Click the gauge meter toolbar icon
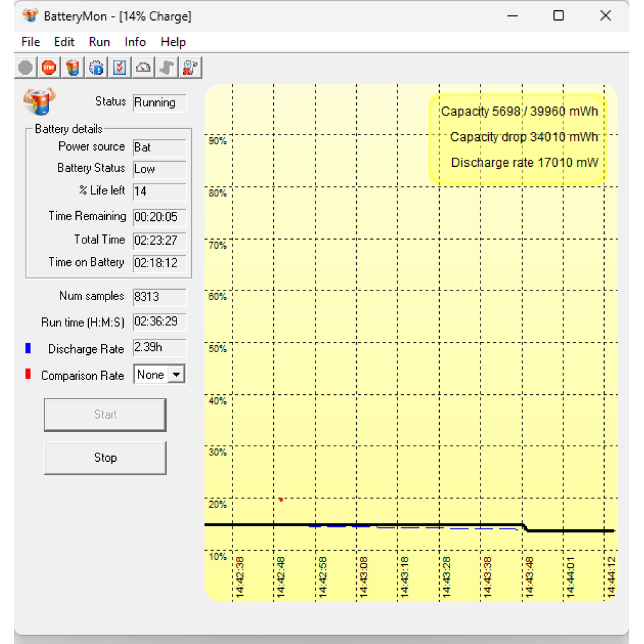644x644 pixels. click(143, 67)
